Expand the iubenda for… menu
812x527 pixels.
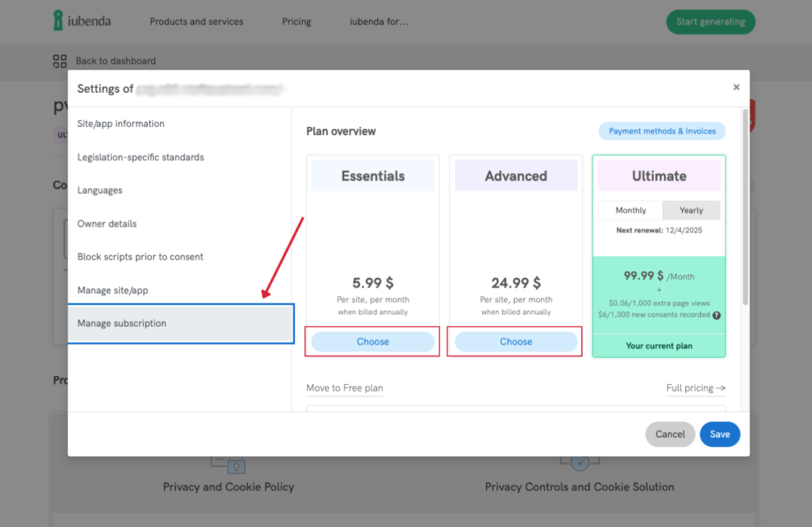tap(379, 21)
